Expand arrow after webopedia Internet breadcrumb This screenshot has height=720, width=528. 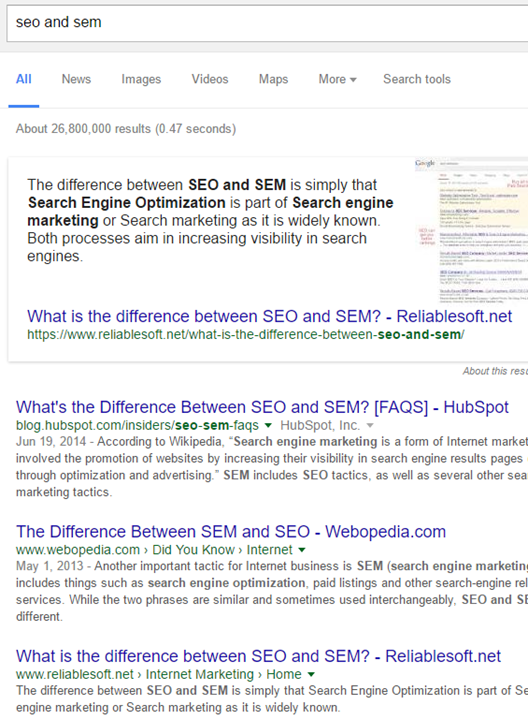[302, 550]
